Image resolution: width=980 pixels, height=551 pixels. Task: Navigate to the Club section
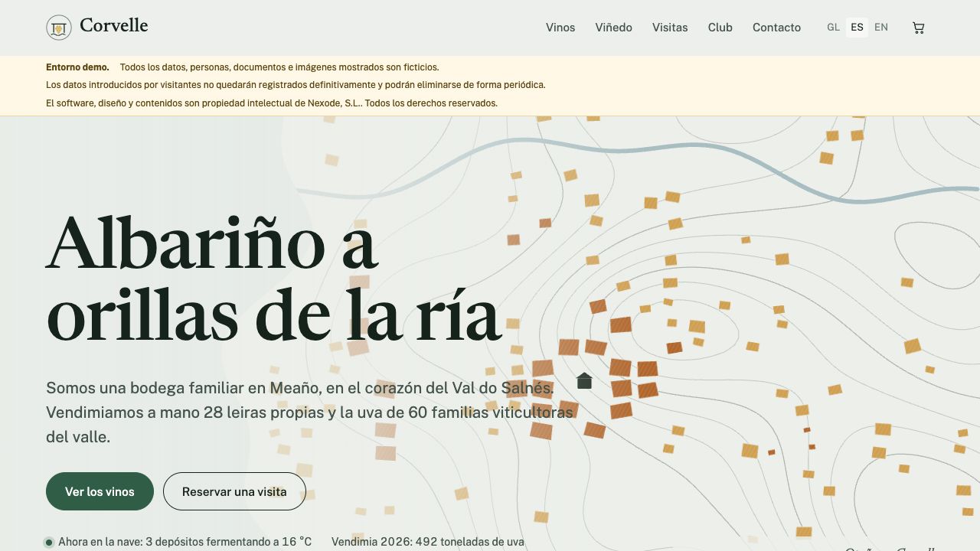tap(720, 28)
